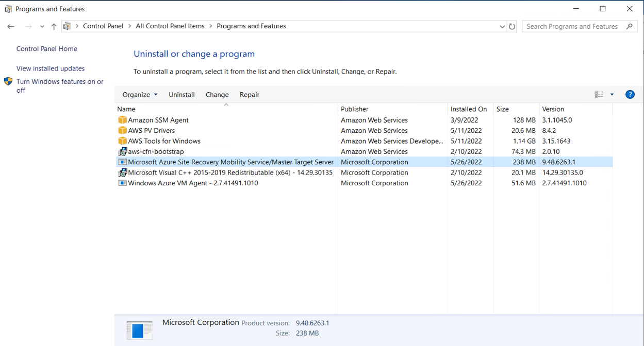Click the version 2.0.10 cell
This screenshot has width=644, height=346.
point(551,151)
